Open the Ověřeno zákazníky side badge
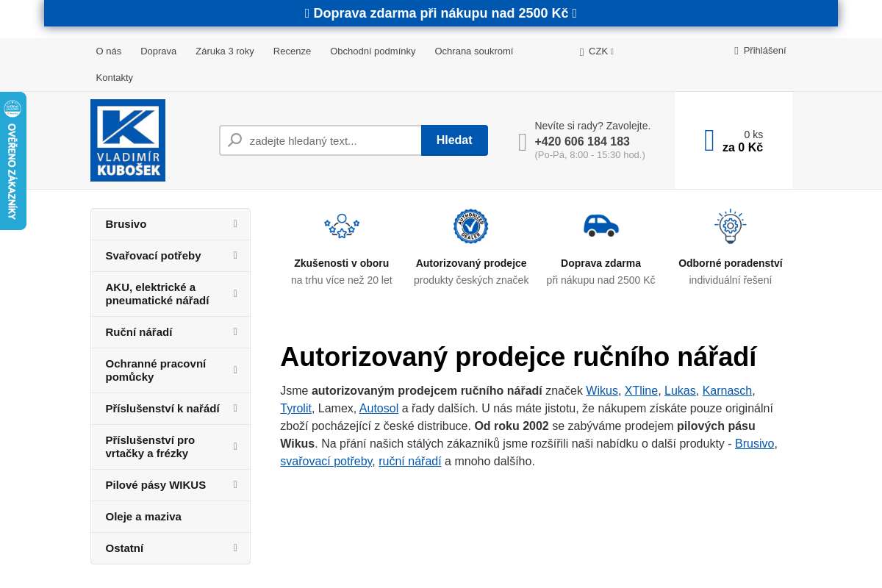This screenshot has width=882, height=588. click(x=12, y=161)
